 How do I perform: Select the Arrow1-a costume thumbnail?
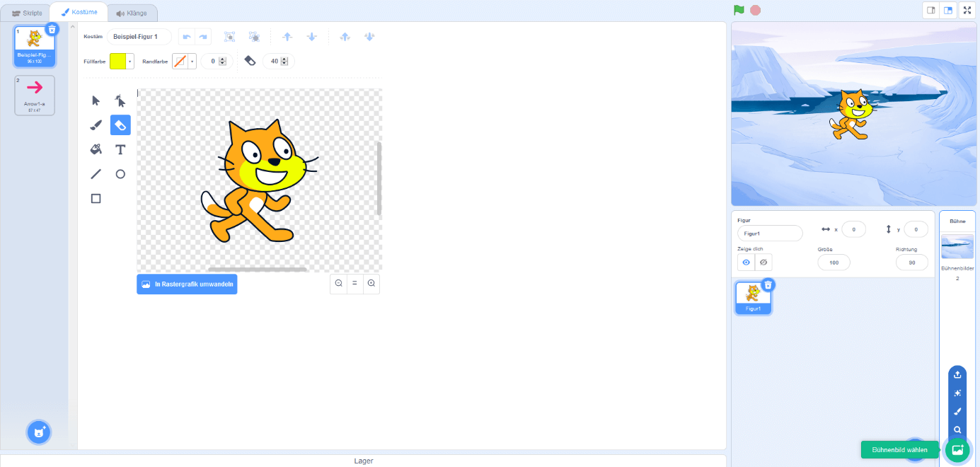[34, 95]
